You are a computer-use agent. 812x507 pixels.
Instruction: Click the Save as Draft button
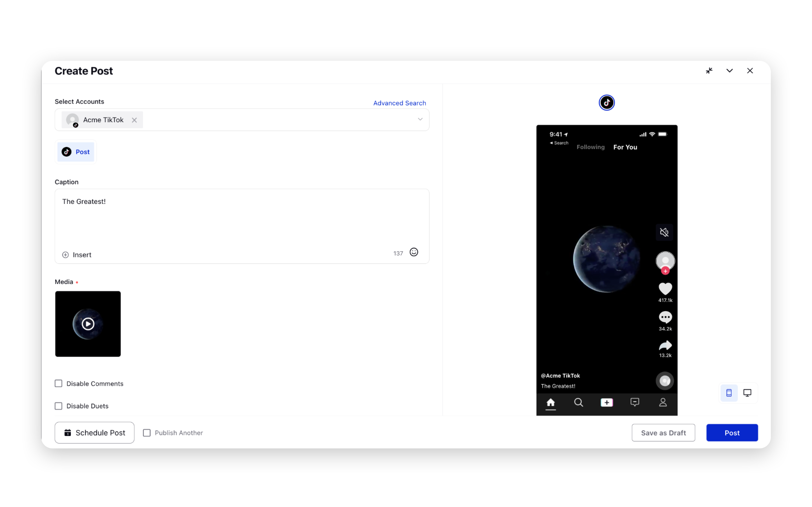663,433
